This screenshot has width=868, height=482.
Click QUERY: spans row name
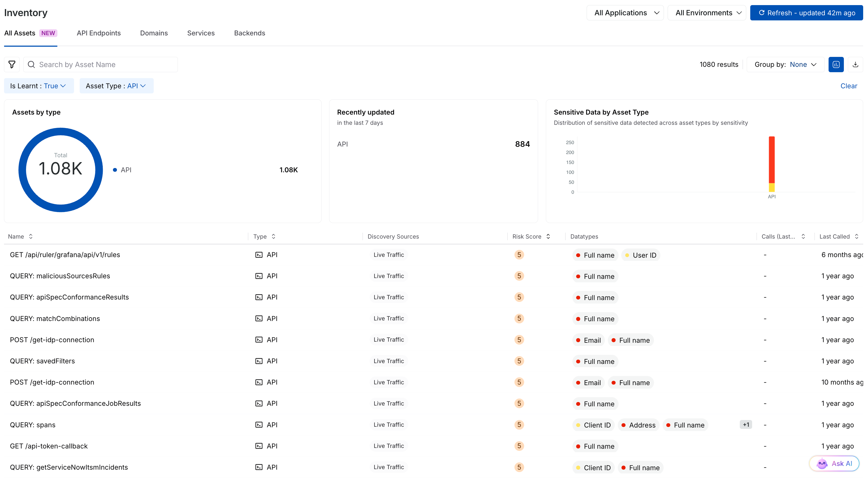coord(33,425)
